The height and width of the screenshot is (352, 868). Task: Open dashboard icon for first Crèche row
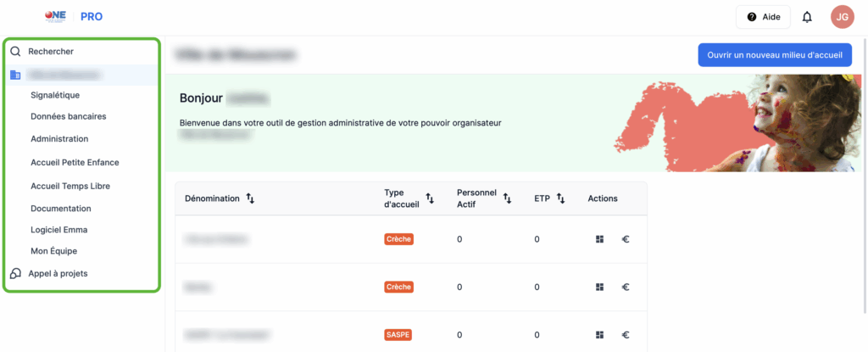[600, 239]
